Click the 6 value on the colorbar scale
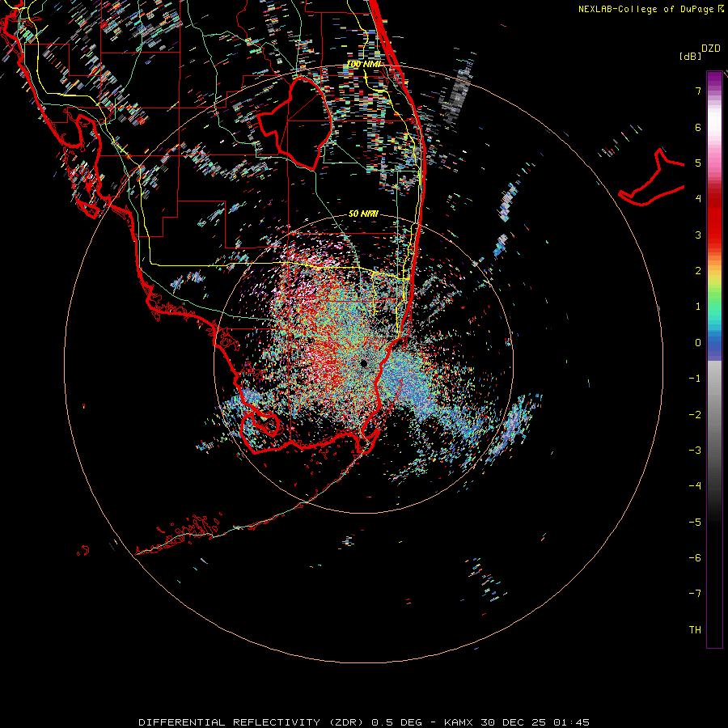728x728 pixels. (698, 127)
